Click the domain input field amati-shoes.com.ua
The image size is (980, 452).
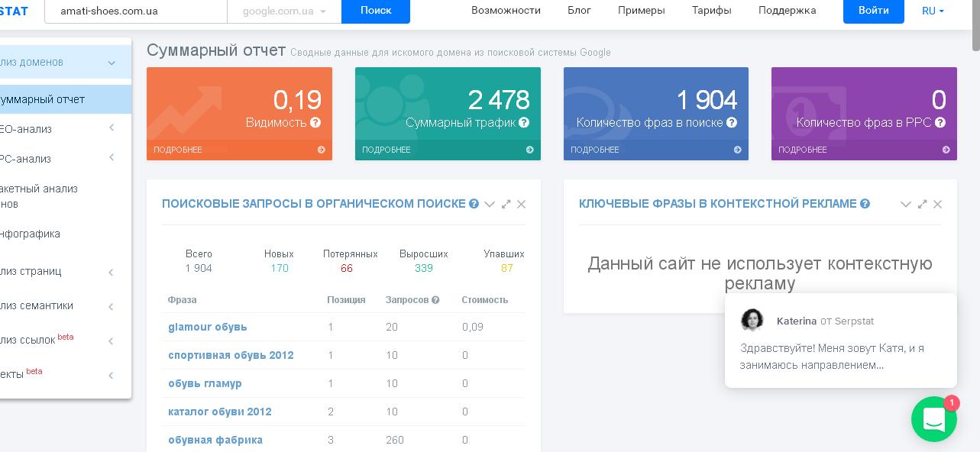(x=136, y=11)
